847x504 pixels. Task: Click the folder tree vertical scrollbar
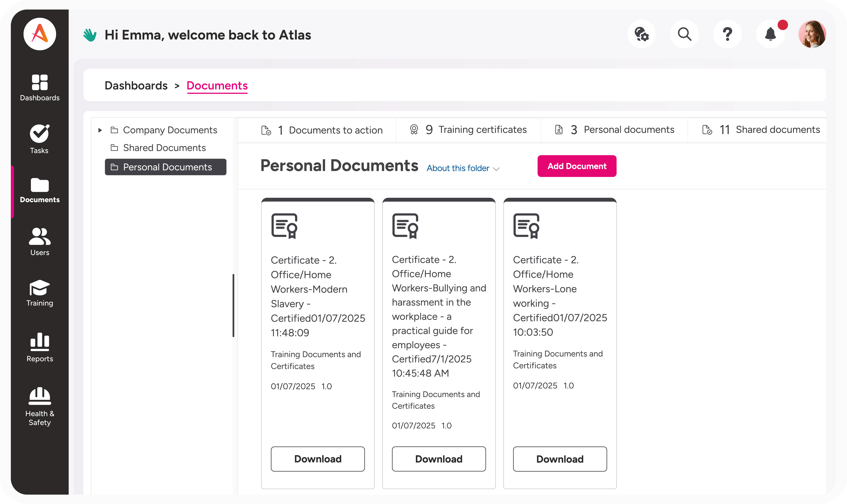pyautogui.click(x=233, y=305)
